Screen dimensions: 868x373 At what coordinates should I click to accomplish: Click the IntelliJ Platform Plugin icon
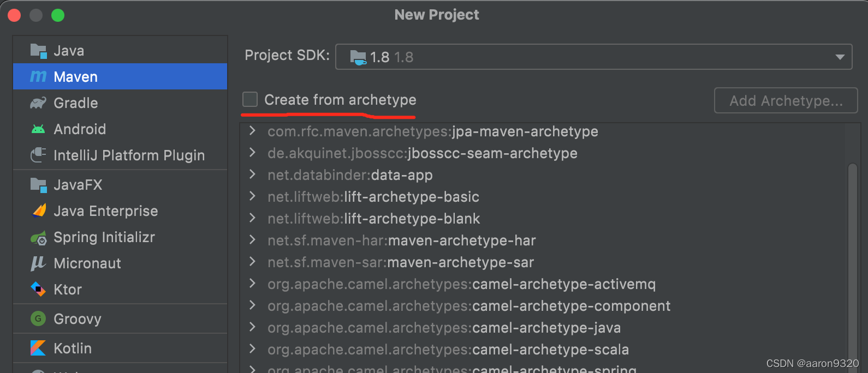(38, 155)
